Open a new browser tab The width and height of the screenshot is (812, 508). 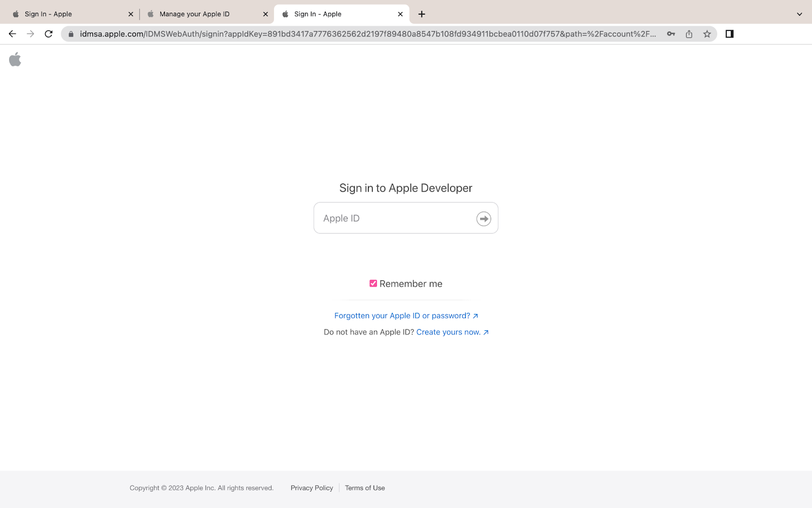click(422, 14)
